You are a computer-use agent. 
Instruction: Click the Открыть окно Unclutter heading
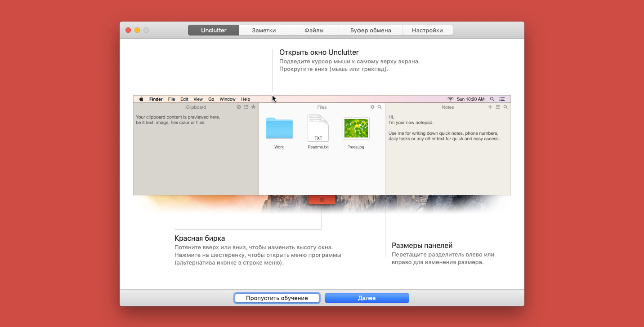(x=319, y=53)
